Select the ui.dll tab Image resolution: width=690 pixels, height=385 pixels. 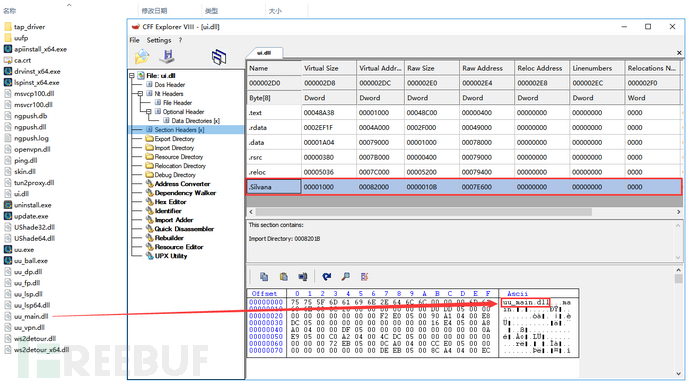(264, 53)
